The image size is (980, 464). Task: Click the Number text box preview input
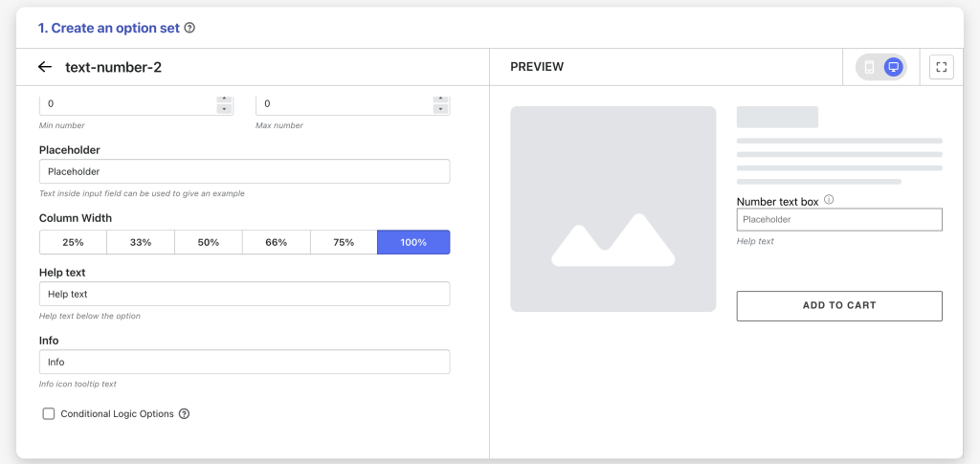(839, 220)
